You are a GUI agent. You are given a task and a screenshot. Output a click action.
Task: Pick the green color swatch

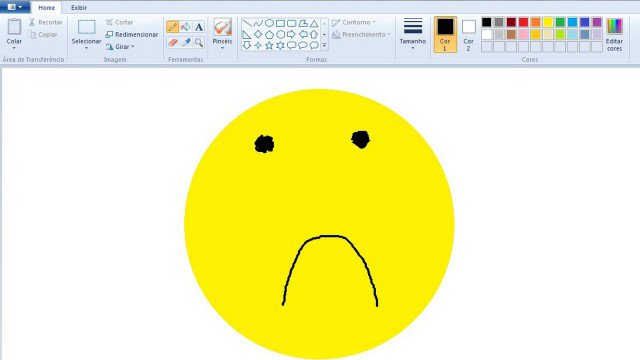click(x=560, y=22)
